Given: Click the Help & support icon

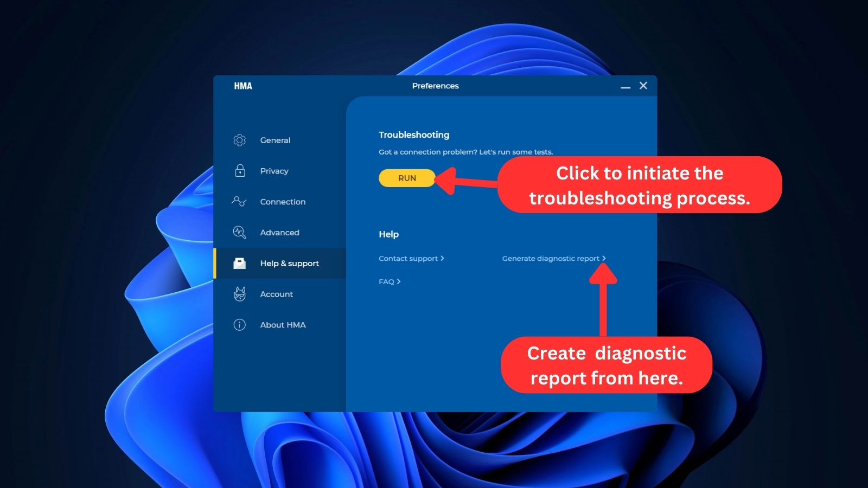Looking at the screenshot, I should [x=239, y=264].
